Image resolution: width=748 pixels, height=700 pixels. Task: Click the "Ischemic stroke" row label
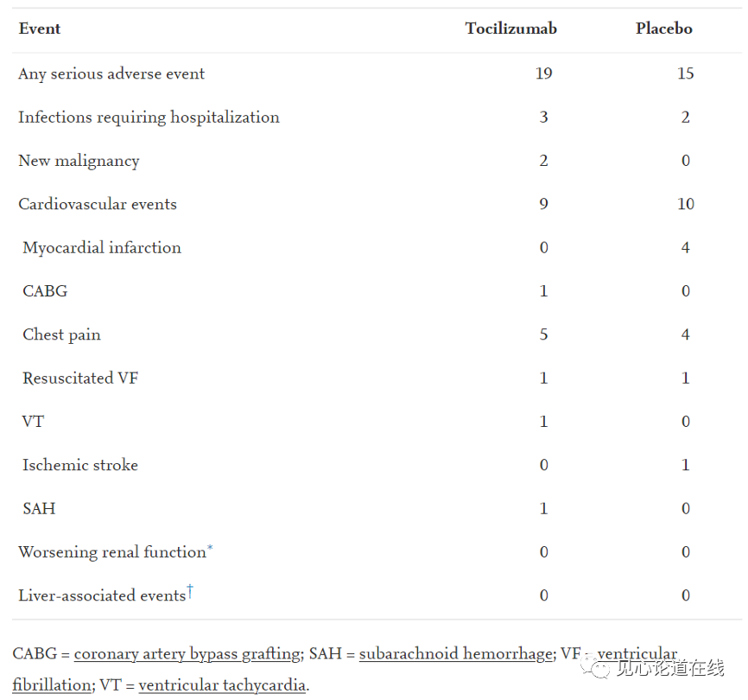pos(80,465)
